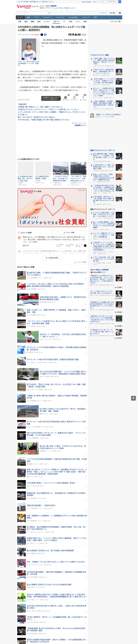Viewport: 138px width, 644px height.
Task: Open 【漫画】キャリア変えたら生涯収支は PR link
Action: click(108, 115)
